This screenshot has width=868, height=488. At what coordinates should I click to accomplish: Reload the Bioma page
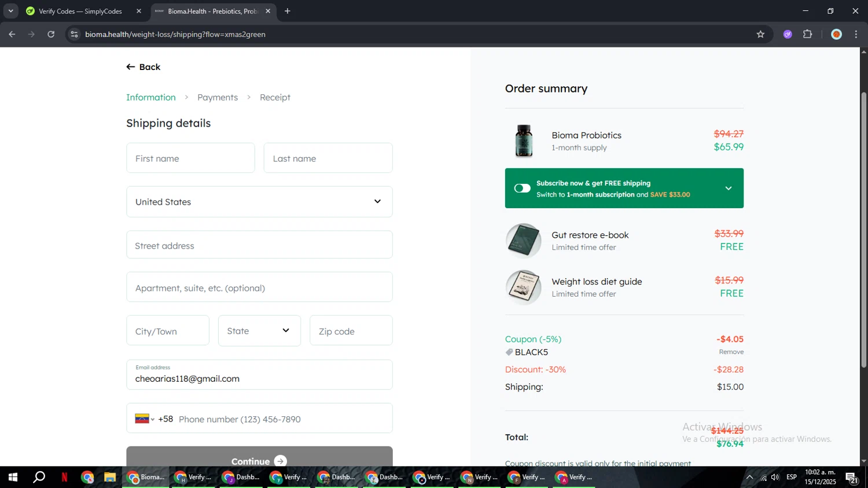coord(51,34)
